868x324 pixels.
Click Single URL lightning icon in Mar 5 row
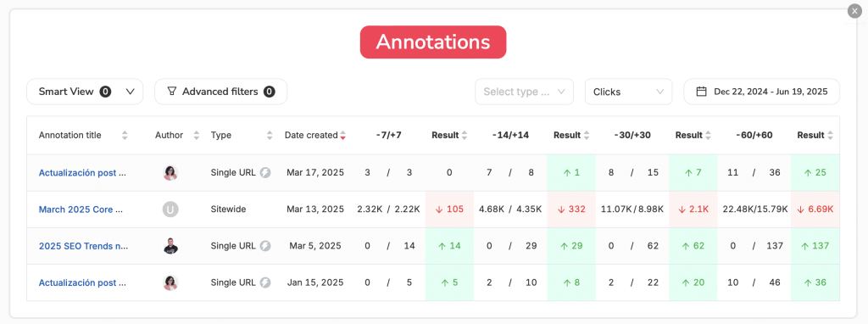265,246
